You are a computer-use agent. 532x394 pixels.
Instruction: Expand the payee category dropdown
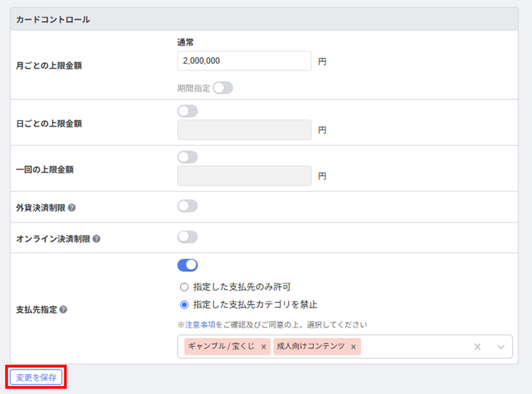pyautogui.click(x=501, y=347)
